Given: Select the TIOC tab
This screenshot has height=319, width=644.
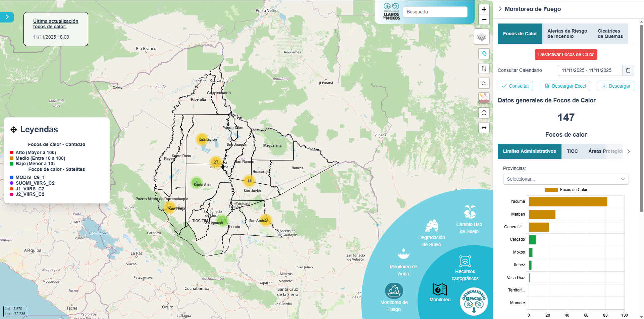Looking at the screenshot, I should tap(572, 151).
